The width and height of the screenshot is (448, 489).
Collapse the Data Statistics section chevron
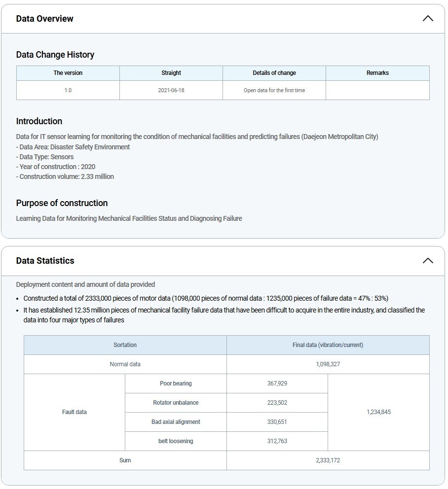427,261
